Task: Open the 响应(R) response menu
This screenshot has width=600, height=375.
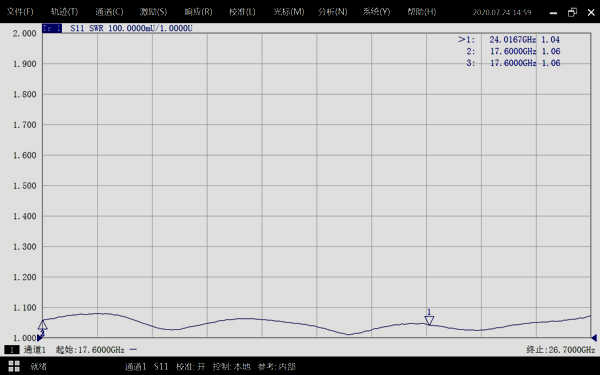Action: (198, 12)
